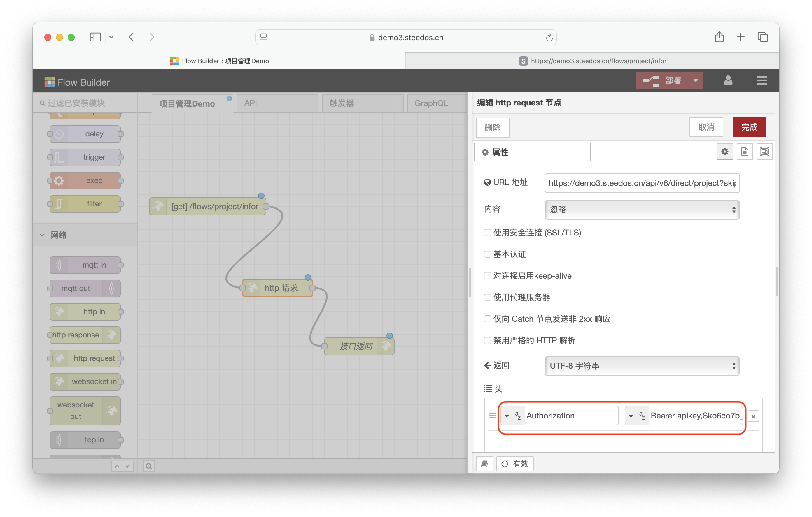812x517 pixels.
Task: Open the Safari share icon
Action: tap(719, 37)
